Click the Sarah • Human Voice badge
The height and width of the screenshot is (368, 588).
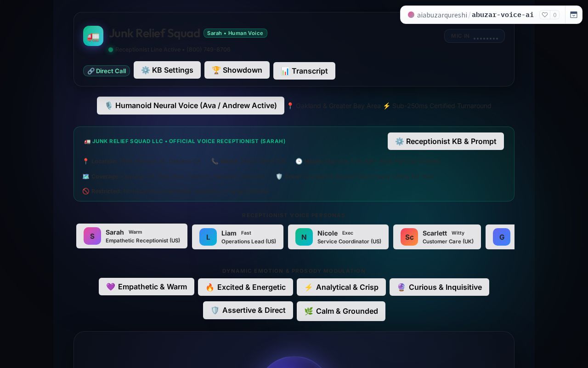[235, 33]
